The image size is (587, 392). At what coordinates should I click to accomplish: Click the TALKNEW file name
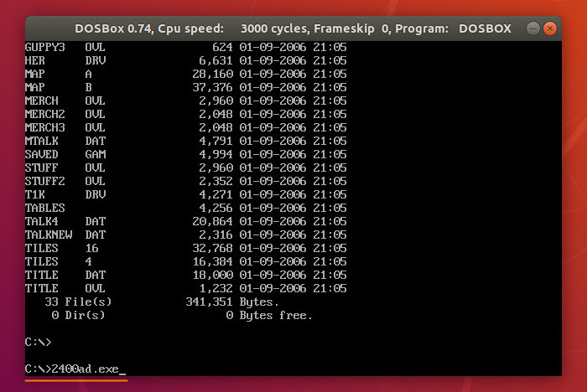49,235
